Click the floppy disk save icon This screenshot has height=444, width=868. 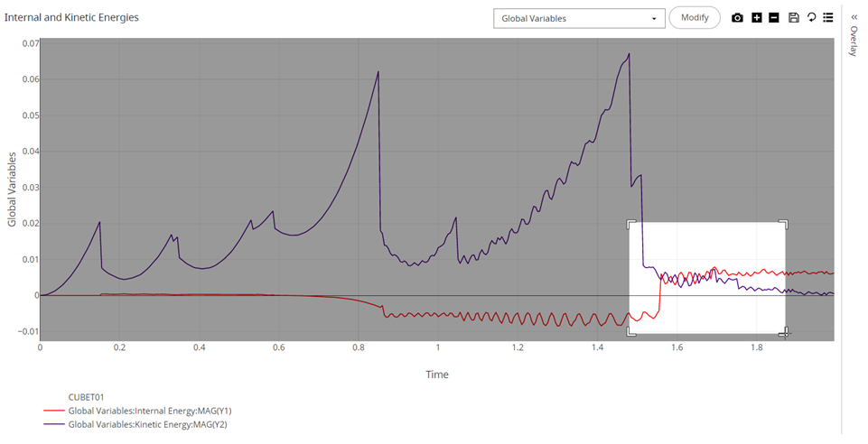point(794,18)
